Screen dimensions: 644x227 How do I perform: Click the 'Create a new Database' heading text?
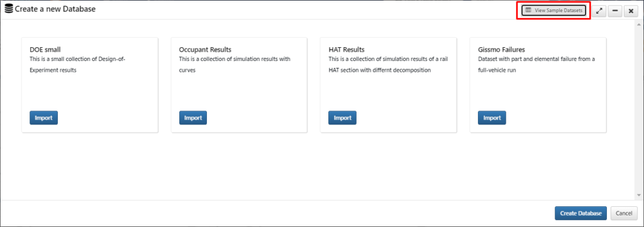[55, 9]
